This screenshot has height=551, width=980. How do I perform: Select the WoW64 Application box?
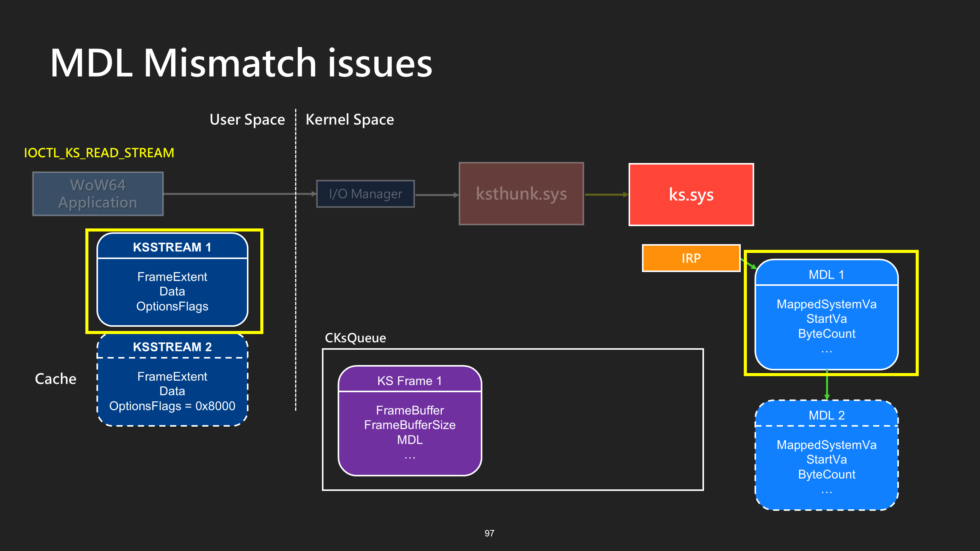[x=98, y=194]
